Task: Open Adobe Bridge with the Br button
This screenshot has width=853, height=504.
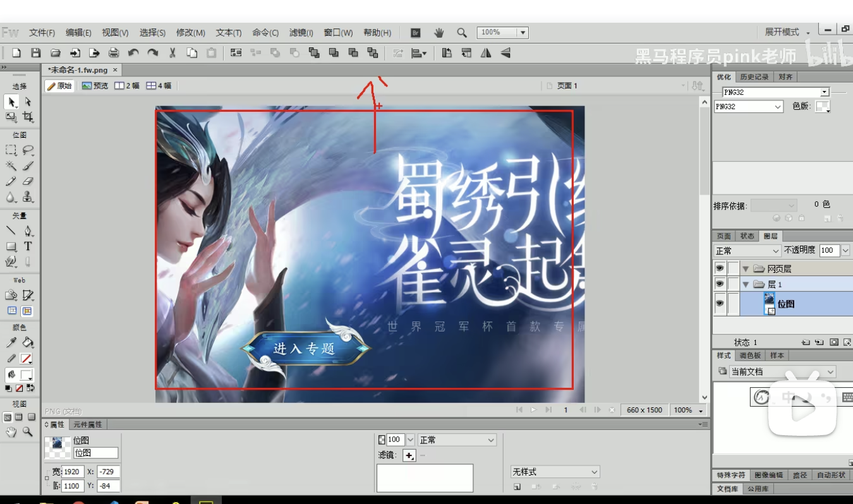Action: [x=416, y=33]
